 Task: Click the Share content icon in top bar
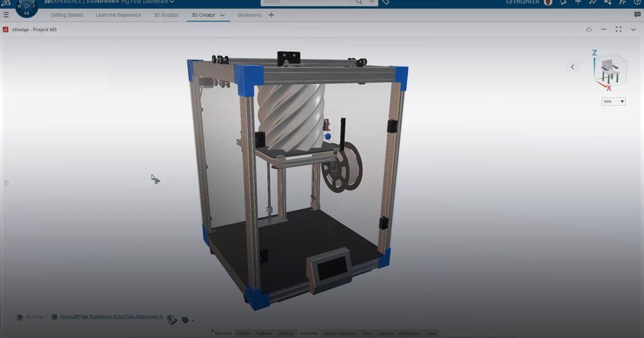pos(592,2)
